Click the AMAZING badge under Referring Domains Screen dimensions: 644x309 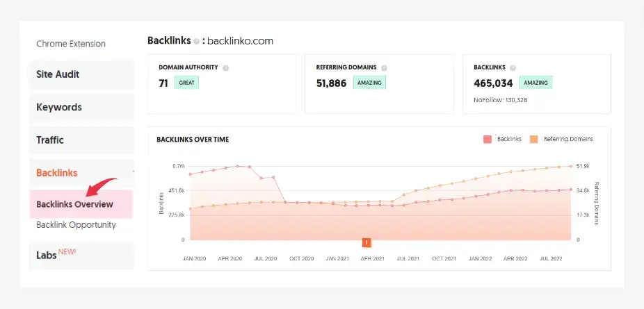[369, 83]
